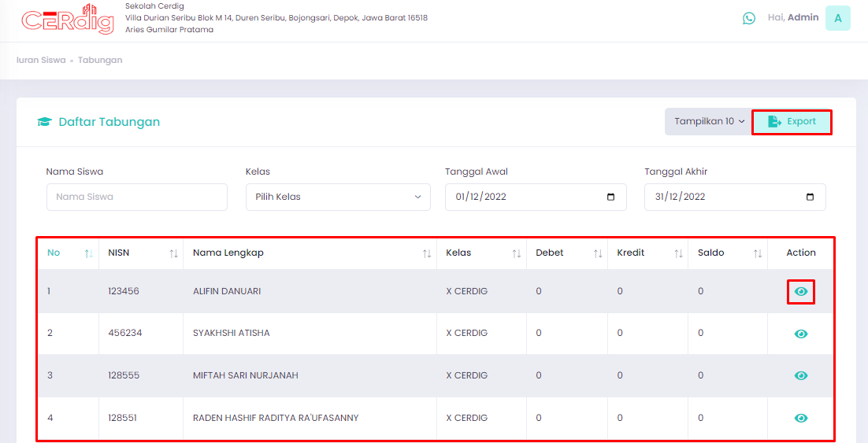Expand the Tampilkan 10 dropdown
The height and width of the screenshot is (443, 868).
click(709, 122)
